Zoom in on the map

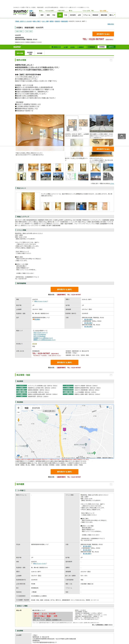[x=18, y=408]
